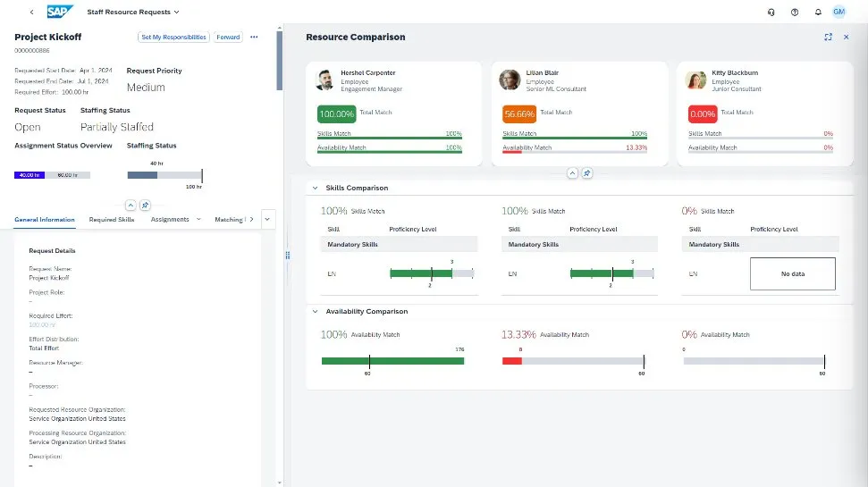Click the back navigation arrow
The image size is (868, 487).
click(32, 13)
